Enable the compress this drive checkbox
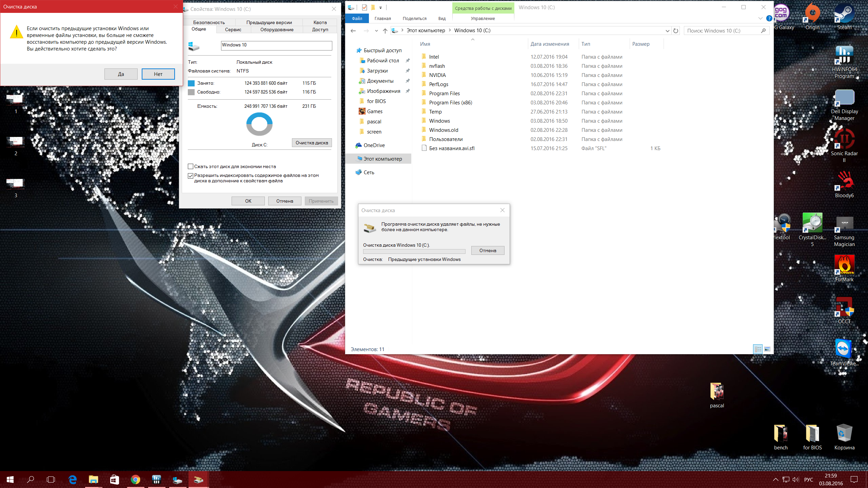Image resolution: width=868 pixels, height=488 pixels. (191, 166)
